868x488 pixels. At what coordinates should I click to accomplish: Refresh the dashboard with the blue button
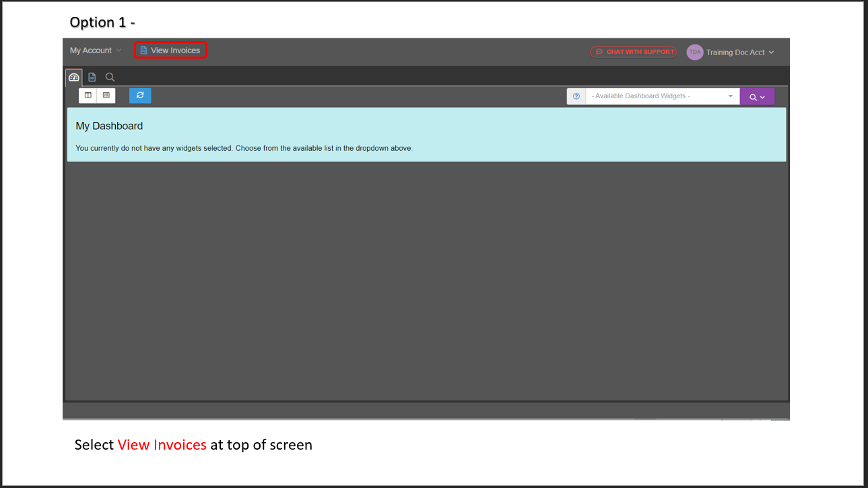pyautogui.click(x=140, y=96)
